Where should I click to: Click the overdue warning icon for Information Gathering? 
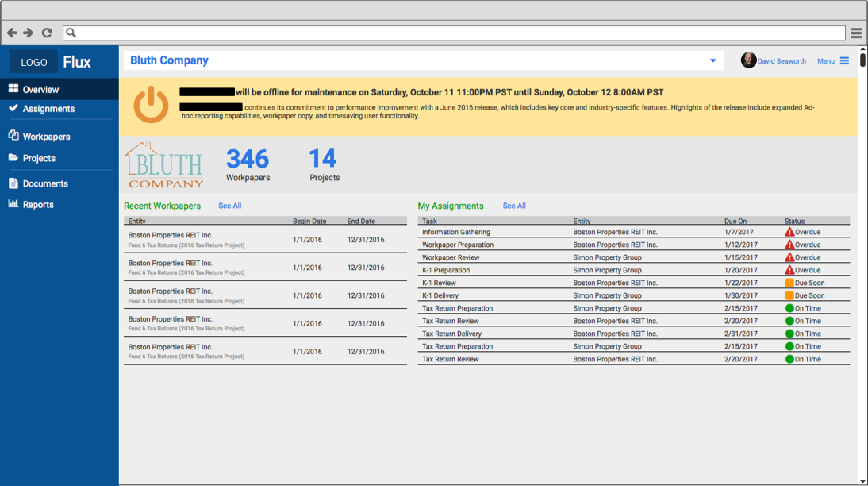point(789,232)
